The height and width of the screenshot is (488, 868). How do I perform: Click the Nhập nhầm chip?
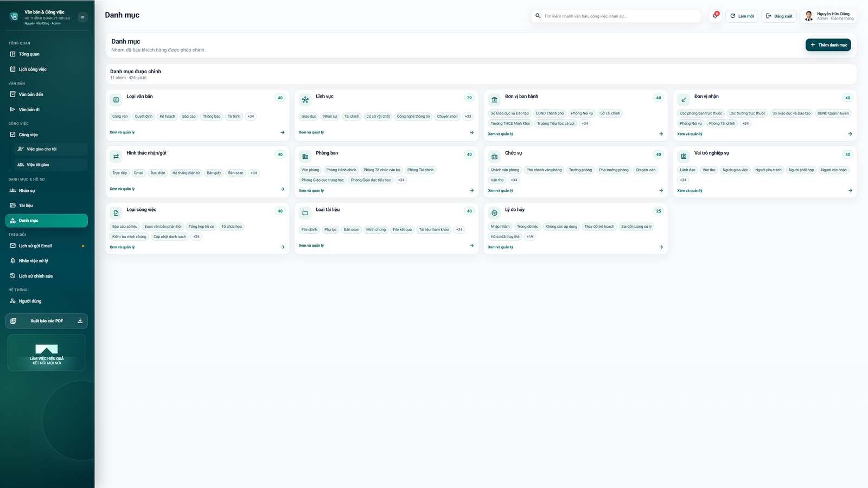[500, 227]
